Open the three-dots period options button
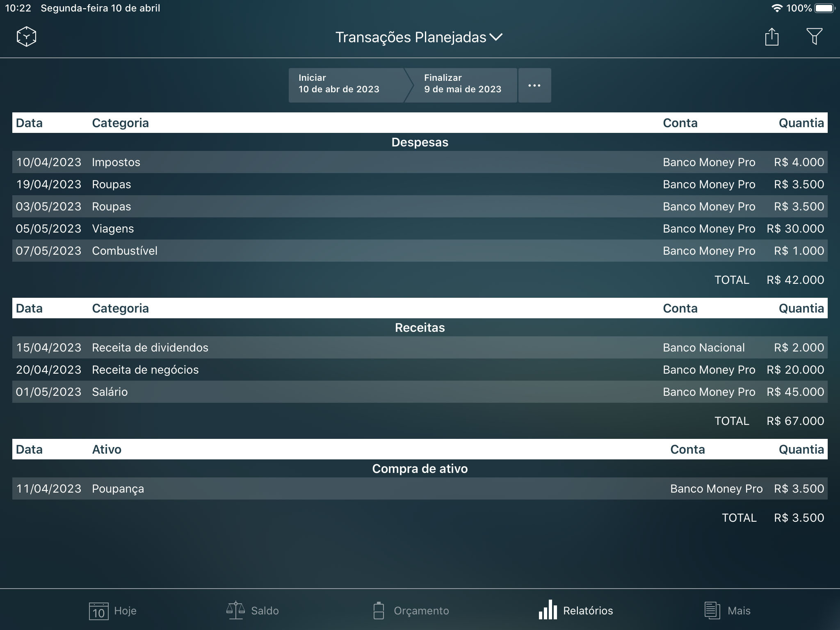The width and height of the screenshot is (840, 630). [534, 85]
